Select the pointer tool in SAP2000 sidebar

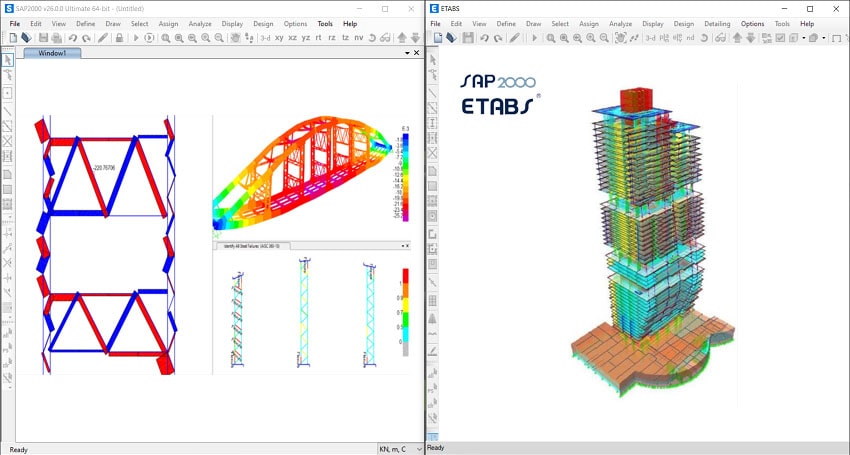[x=8, y=60]
